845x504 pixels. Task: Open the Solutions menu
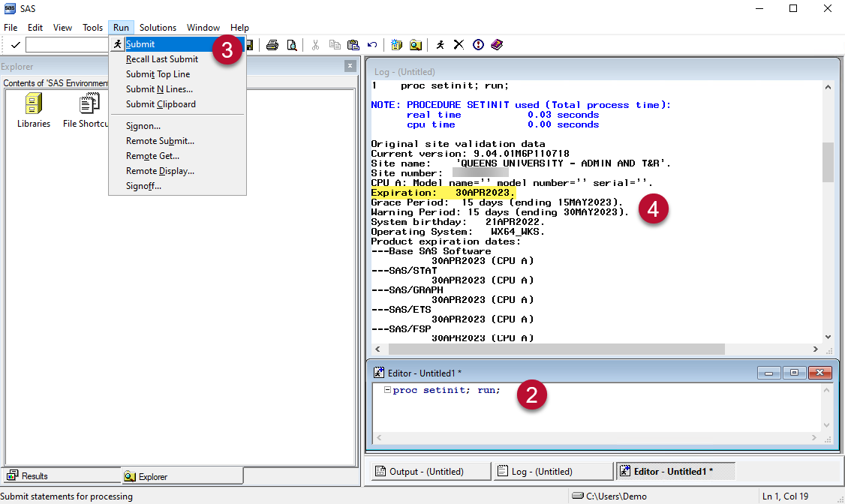coord(158,27)
